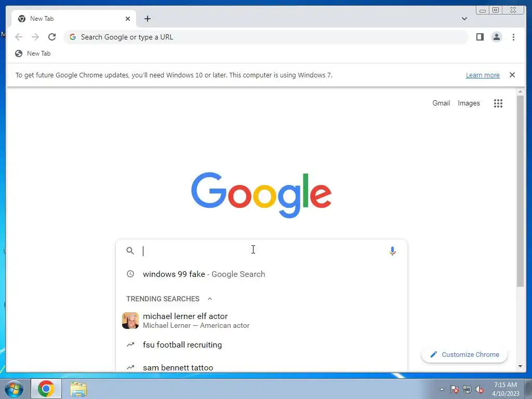This screenshot has width=532, height=399.
Task: Click the browser forward arrow
Action: click(x=35, y=37)
